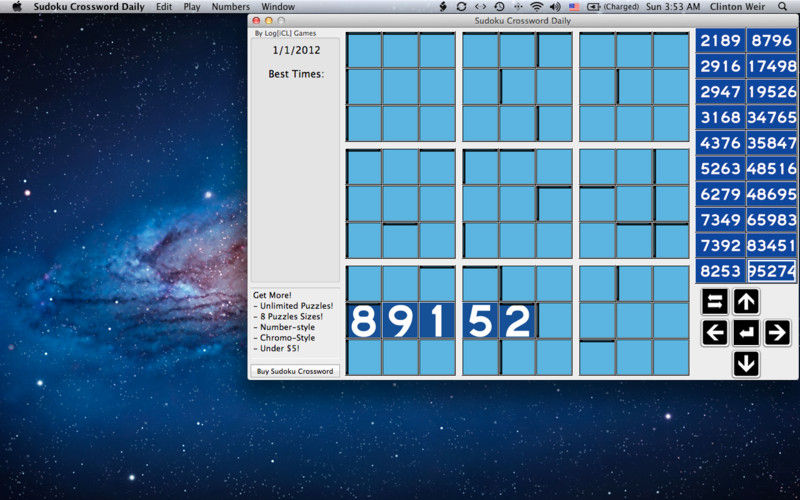This screenshot has width=800, height=500.
Task: Select number tile 34765
Action: coord(771,117)
